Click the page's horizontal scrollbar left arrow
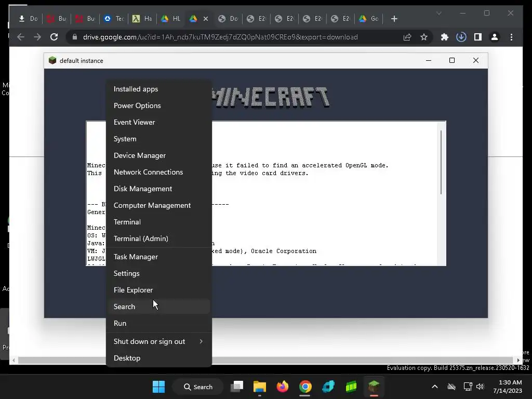Screen dimensions: 532x399 (13, 361)
